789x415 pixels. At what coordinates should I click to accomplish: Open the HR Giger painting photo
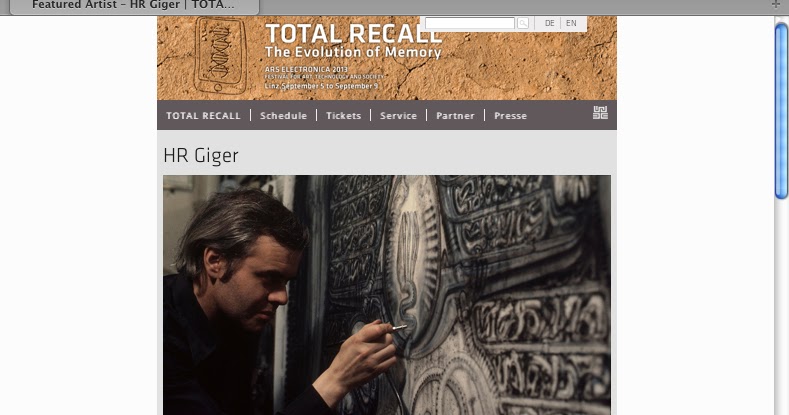click(x=386, y=295)
